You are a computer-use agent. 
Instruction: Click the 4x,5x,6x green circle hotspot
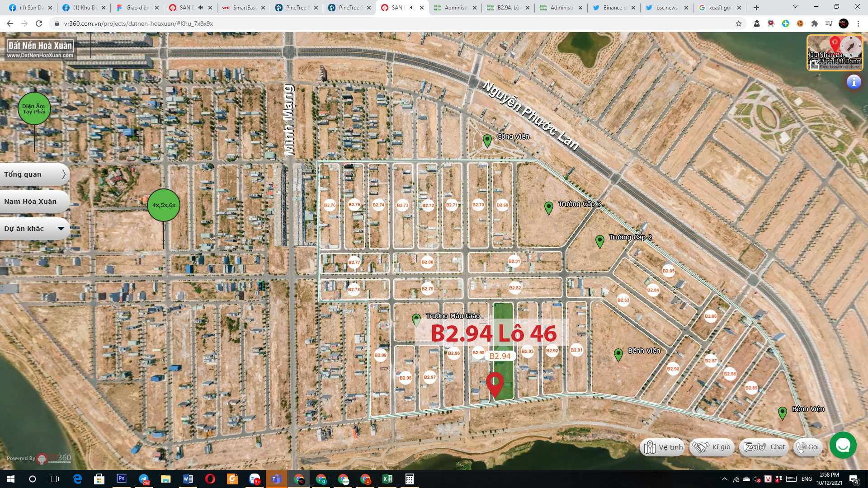pos(164,205)
